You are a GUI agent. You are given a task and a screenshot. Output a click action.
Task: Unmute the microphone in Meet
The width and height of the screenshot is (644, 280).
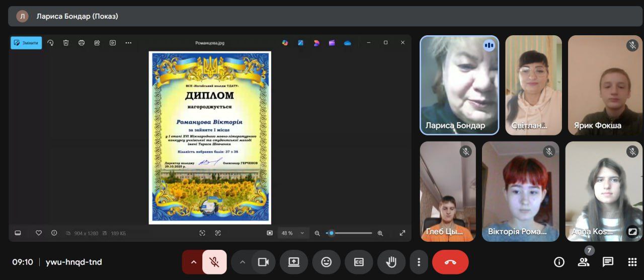tap(214, 262)
